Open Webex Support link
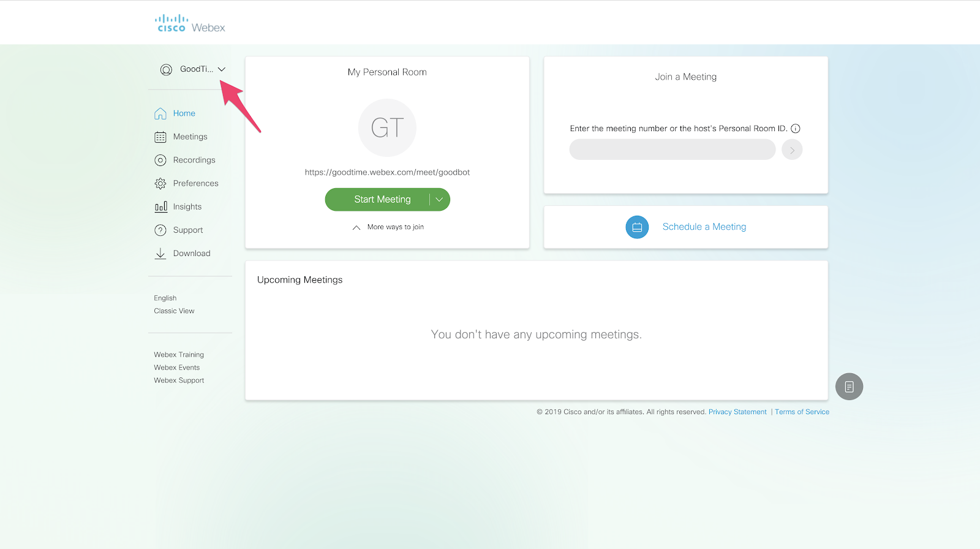This screenshot has height=549, width=980. click(179, 381)
